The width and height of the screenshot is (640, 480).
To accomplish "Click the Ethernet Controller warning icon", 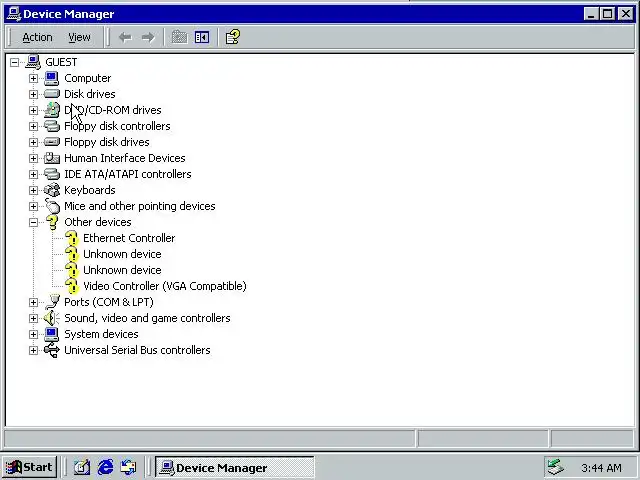I will (x=71, y=238).
